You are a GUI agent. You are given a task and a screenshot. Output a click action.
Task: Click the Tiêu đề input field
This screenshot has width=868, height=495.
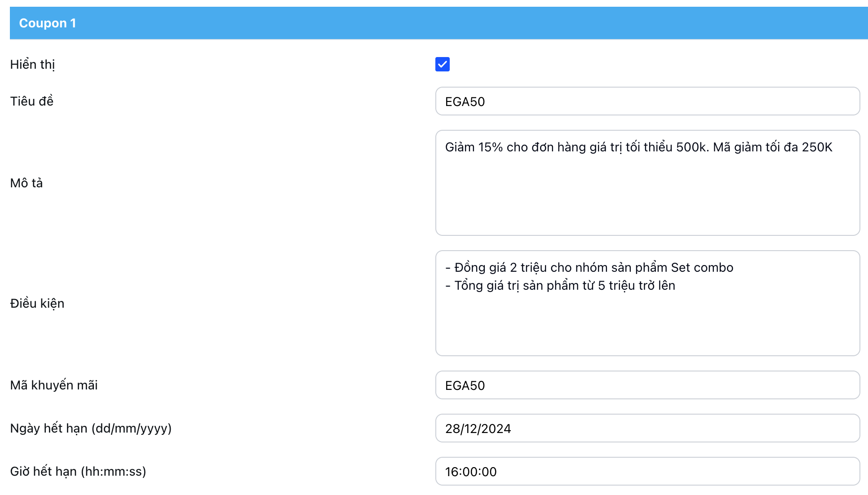647,102
